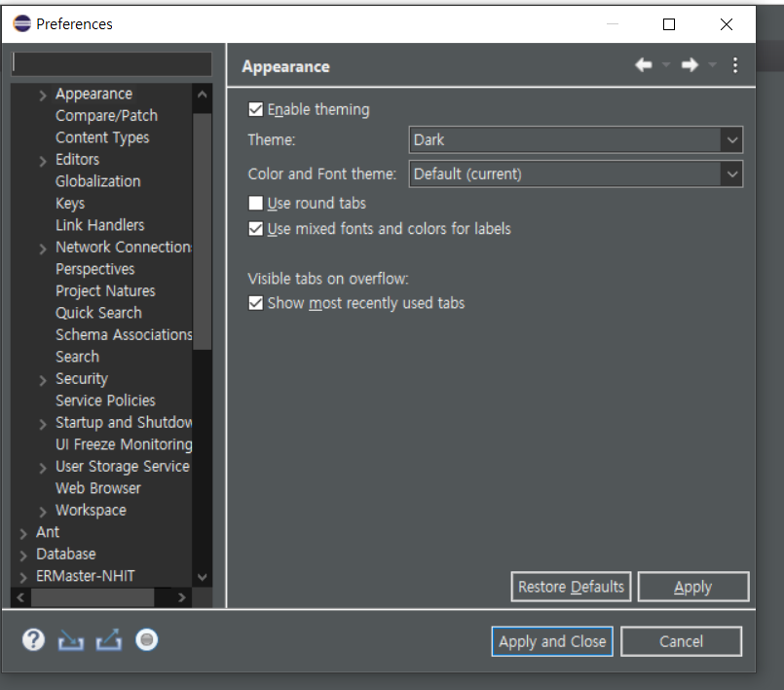The width and height of the screenshot is (784, 690).
Task: Close the Preferences dialog window
Action: click(727, 24)
